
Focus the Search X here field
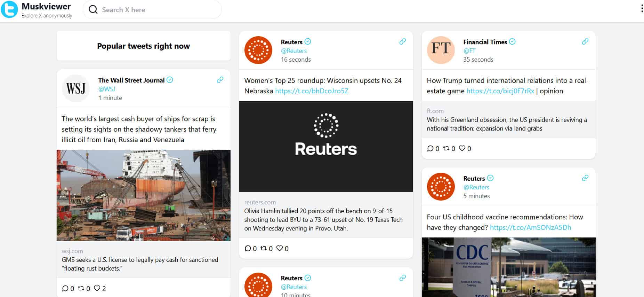[152, 10]
